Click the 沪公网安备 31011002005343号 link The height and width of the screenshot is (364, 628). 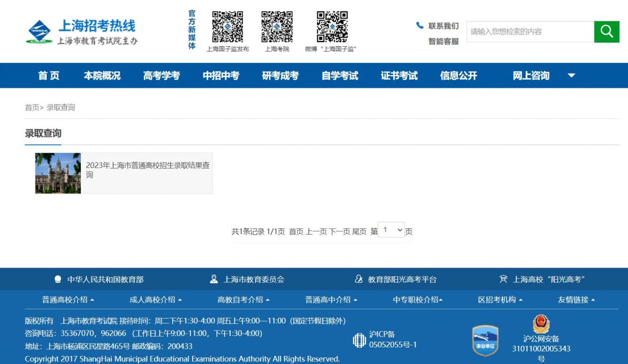(541, 349)
